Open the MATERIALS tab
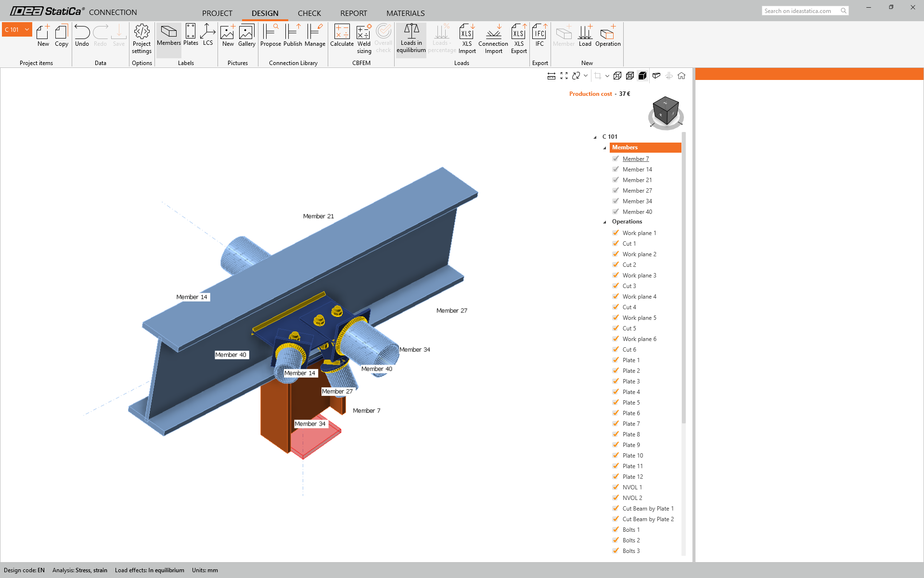 [405, 13]
